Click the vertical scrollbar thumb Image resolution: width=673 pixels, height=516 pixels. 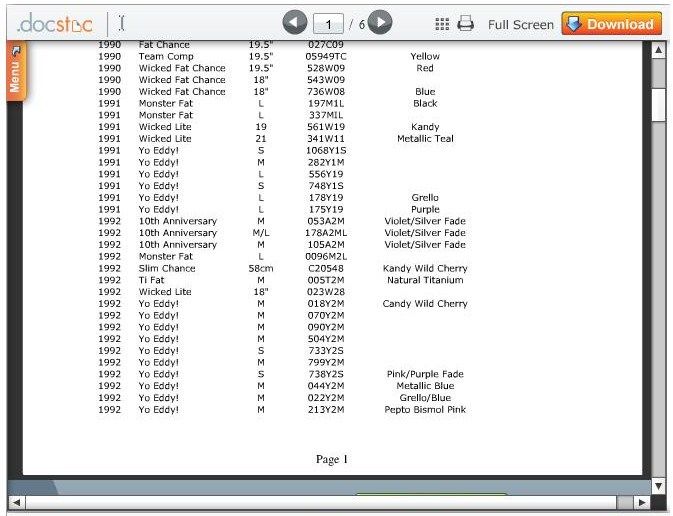(x=658, y=105)
